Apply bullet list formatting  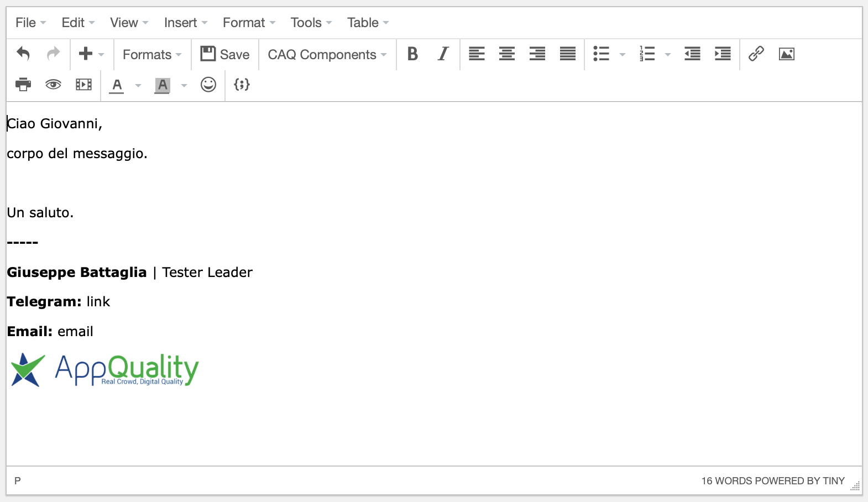coord(601,54)
